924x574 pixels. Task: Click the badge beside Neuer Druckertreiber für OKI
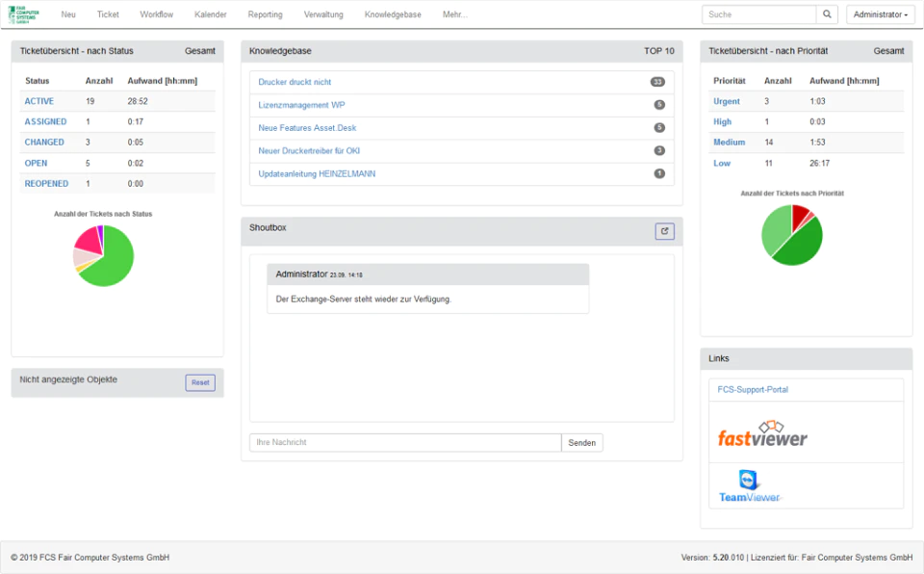[x=659, y=150]
